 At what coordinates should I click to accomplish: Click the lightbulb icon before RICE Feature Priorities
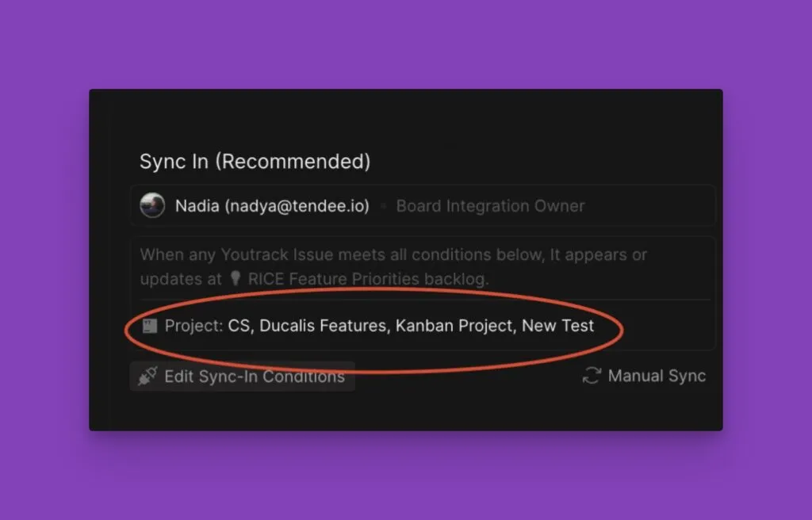coord(235,279)
